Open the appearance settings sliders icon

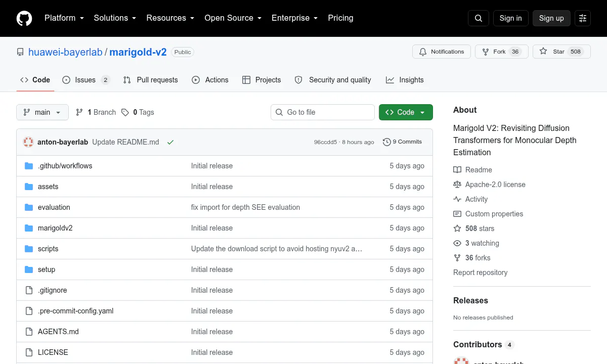point(583,18)
